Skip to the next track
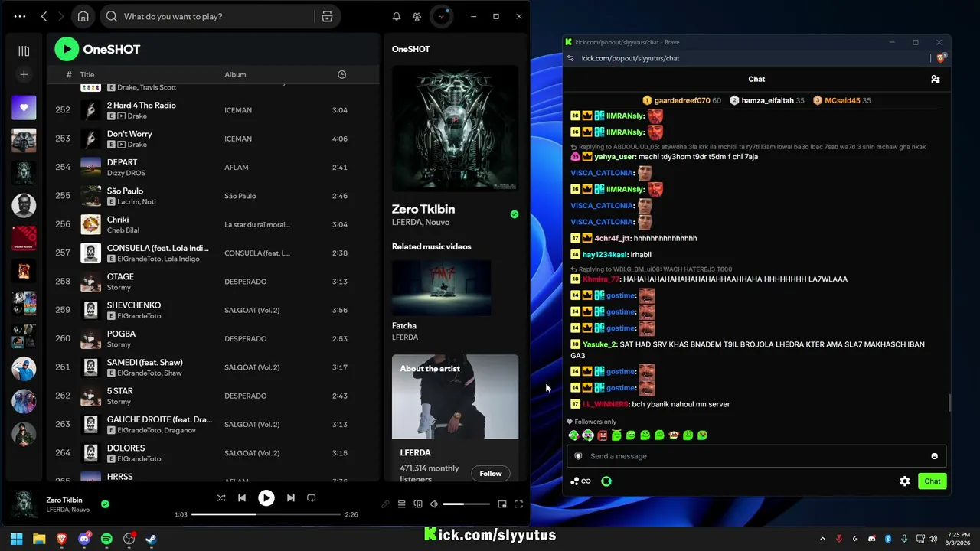This screenshot has width=980, height=551. [290, 498]
